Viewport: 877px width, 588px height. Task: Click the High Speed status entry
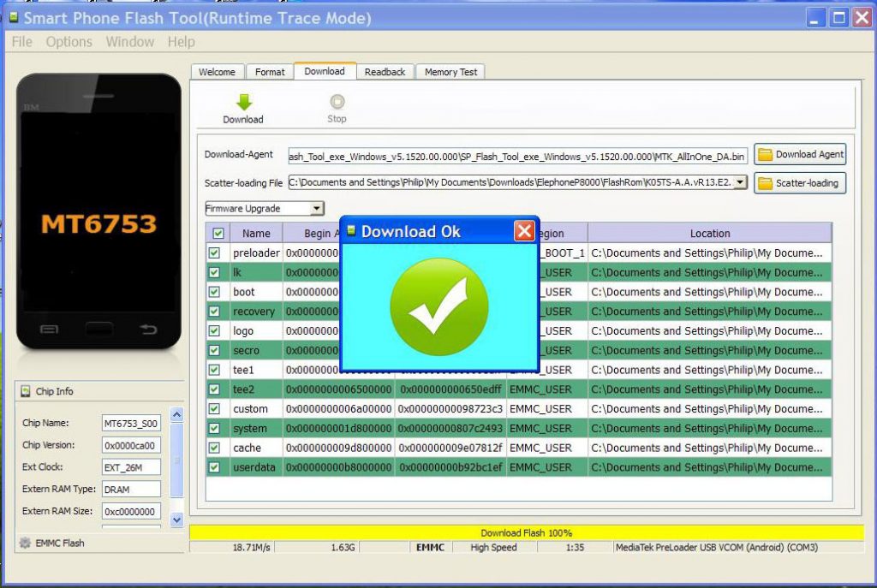coord(493,547)
